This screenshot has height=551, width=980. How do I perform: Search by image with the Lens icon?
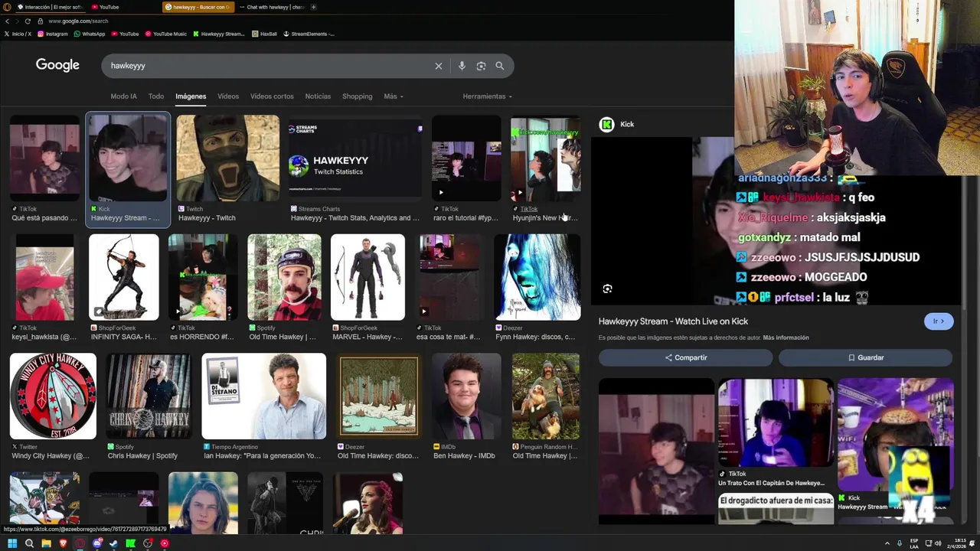[481, 66]
